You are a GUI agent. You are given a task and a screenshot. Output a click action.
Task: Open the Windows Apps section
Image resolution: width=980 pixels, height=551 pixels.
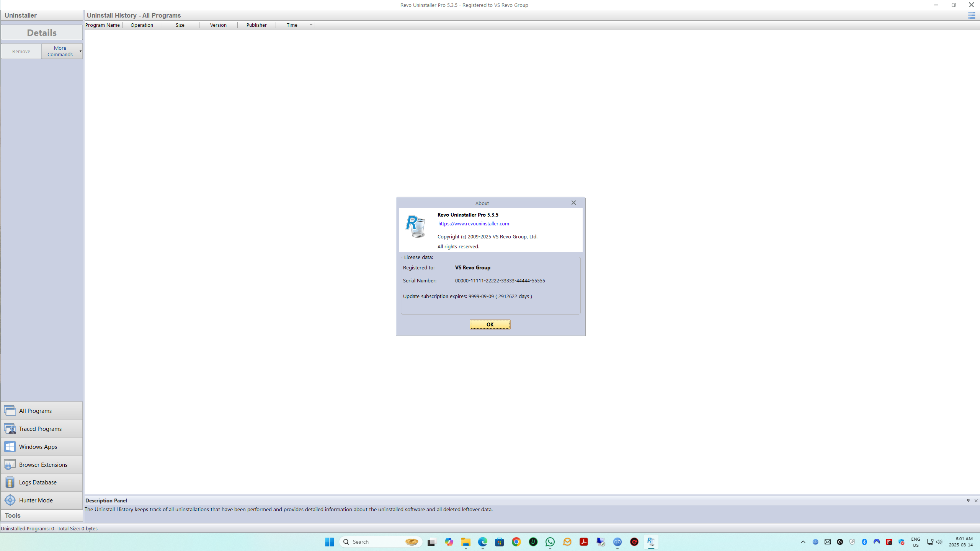pos(42,447)
